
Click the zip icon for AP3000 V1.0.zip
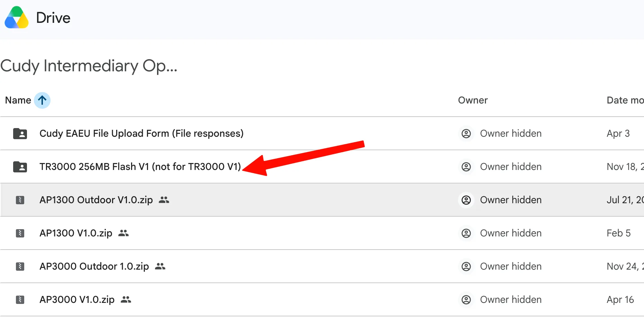tap(20, 300)
